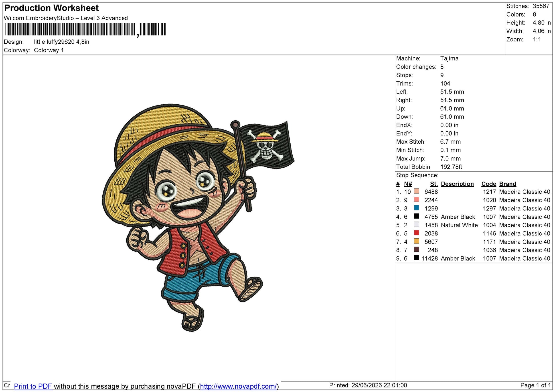Select stitch count 2244 in stop 2
Screen dimensions: 555x392
point(431,200)
